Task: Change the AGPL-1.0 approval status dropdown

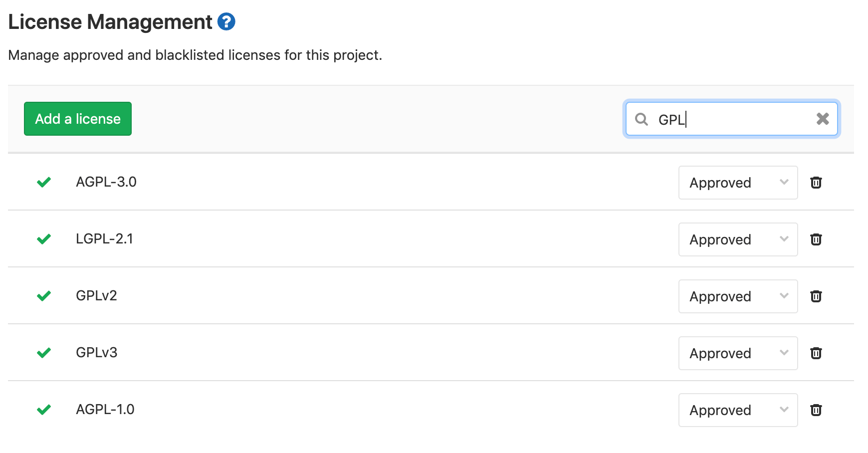Action: click(738, 410)
